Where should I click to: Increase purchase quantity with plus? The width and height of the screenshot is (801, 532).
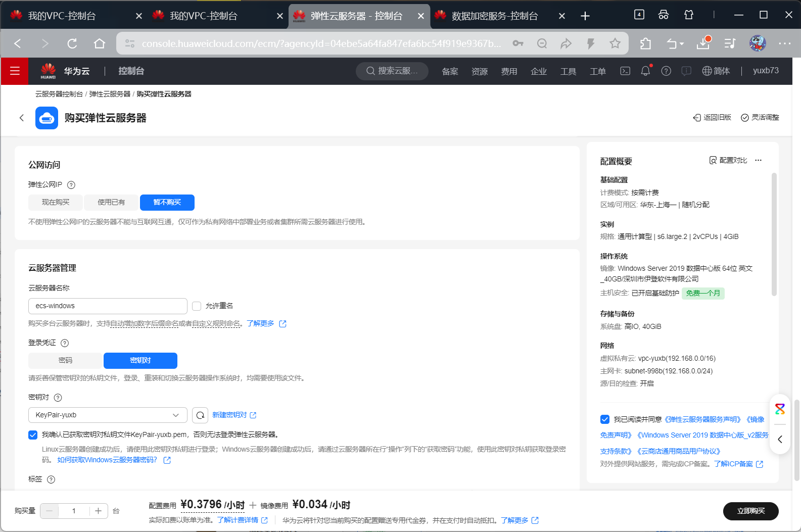tap(99, 511)
